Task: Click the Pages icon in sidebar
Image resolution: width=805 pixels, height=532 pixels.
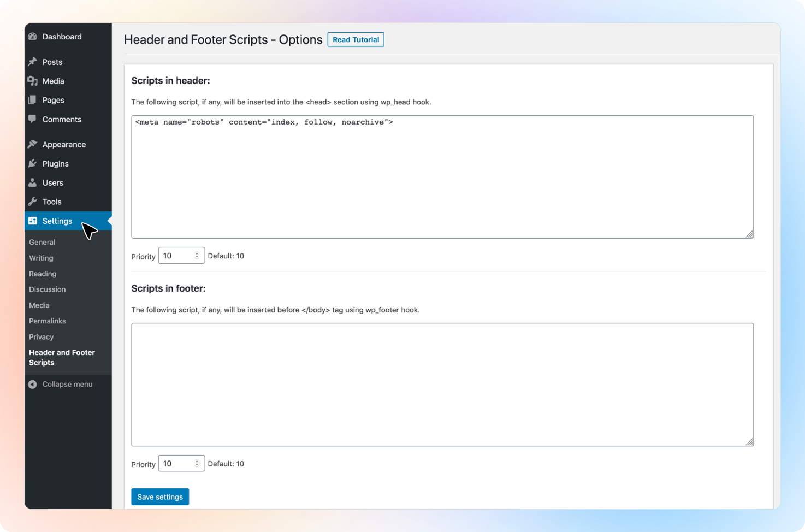Action: pyautogui.click(x=33, y=100)
